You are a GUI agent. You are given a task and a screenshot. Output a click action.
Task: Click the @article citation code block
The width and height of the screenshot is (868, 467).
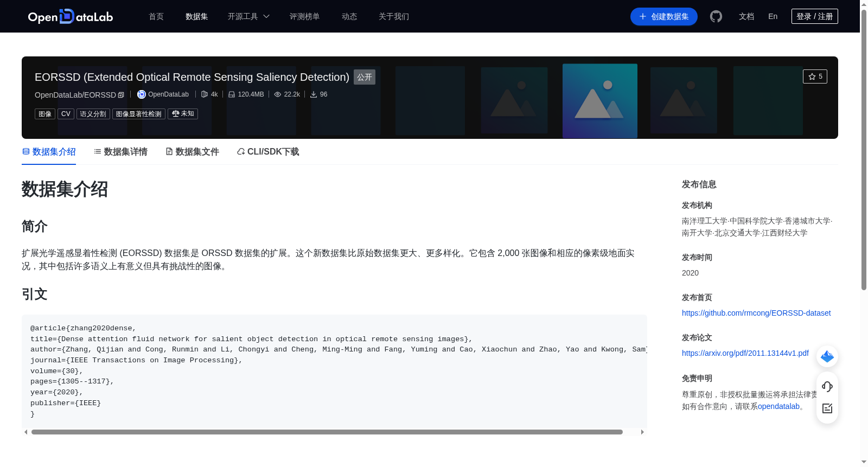click(334, 371)
